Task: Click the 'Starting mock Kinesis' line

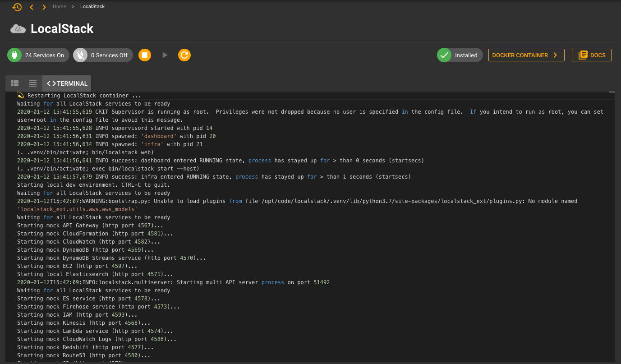Action: click(84, 323)
